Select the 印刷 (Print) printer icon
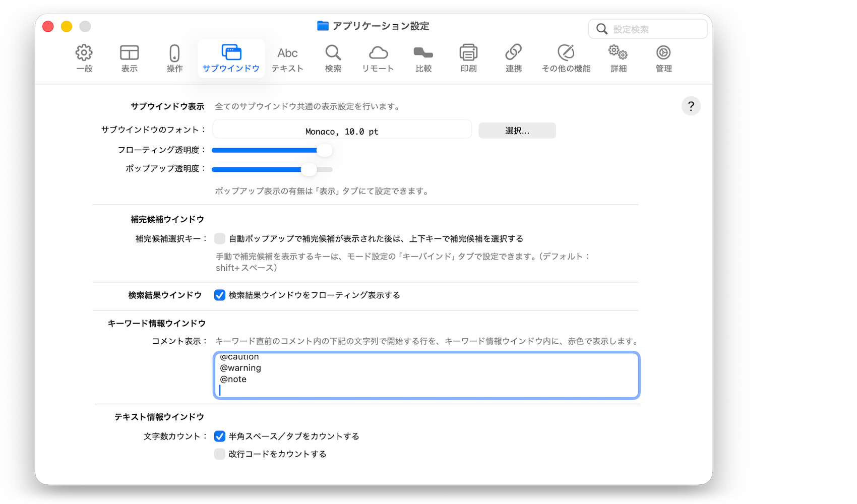Screen dimensions: 857x504 (468, 58)
